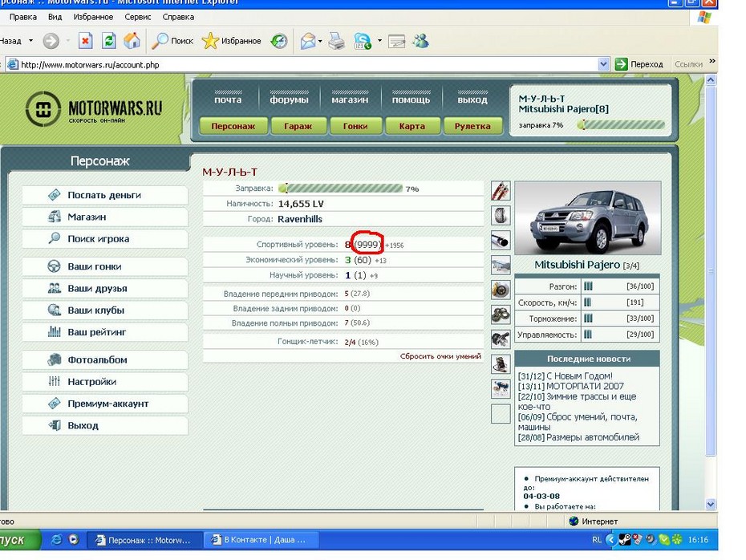The width and height of the screenshot is (746, 560).
Task: Click the Персонаж :: Motorwars taskbar button
Action: pos(145,540)
